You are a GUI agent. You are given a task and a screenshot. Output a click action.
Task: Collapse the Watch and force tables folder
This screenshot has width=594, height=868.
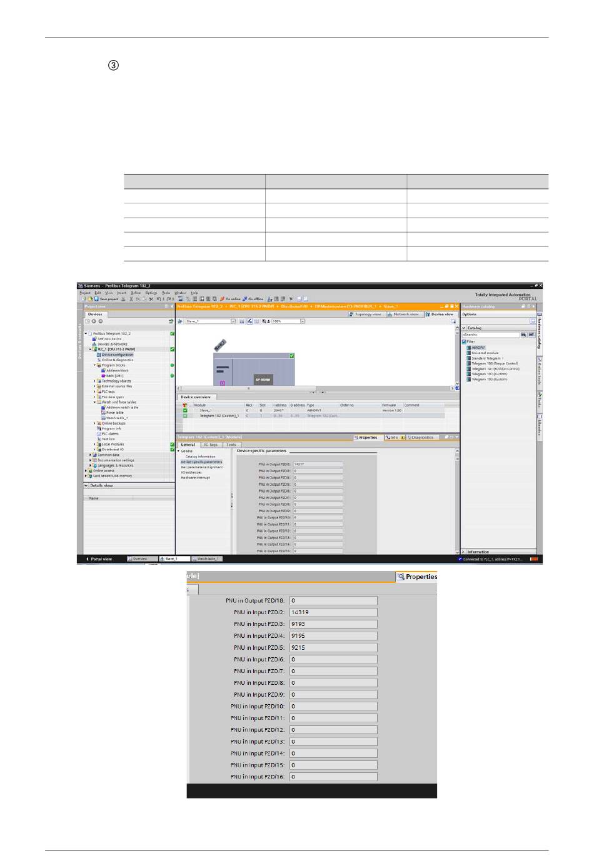click(95, 402)
